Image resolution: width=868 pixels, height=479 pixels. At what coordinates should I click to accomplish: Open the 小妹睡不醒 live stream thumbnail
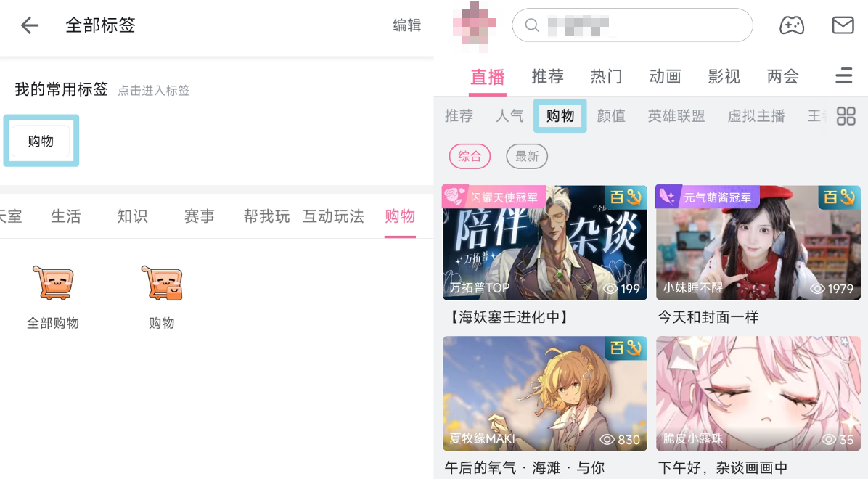point(758,242)
